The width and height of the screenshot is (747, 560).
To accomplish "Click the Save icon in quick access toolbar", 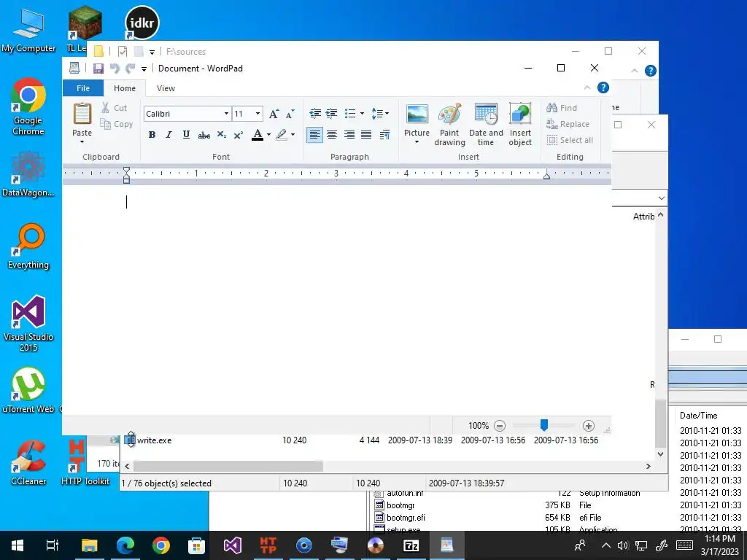I will [x=98, y=68].
